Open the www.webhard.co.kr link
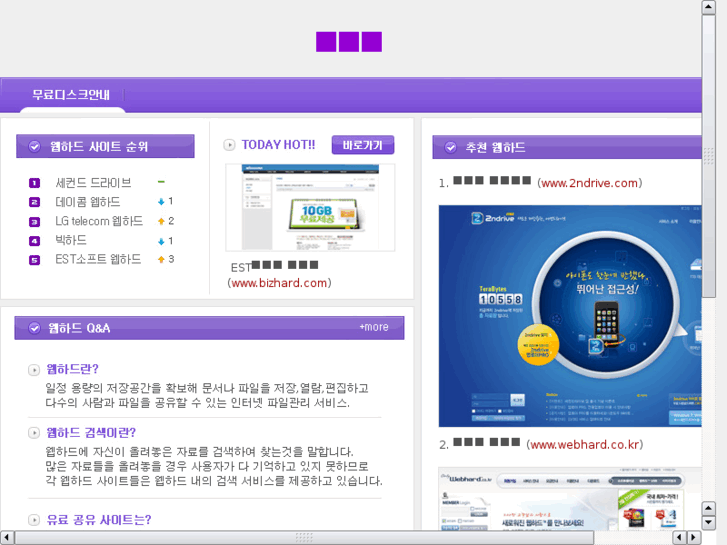Image resolution: width=727 pixels, height=545 pixels. pyautogui.click(x=584, y=444)
